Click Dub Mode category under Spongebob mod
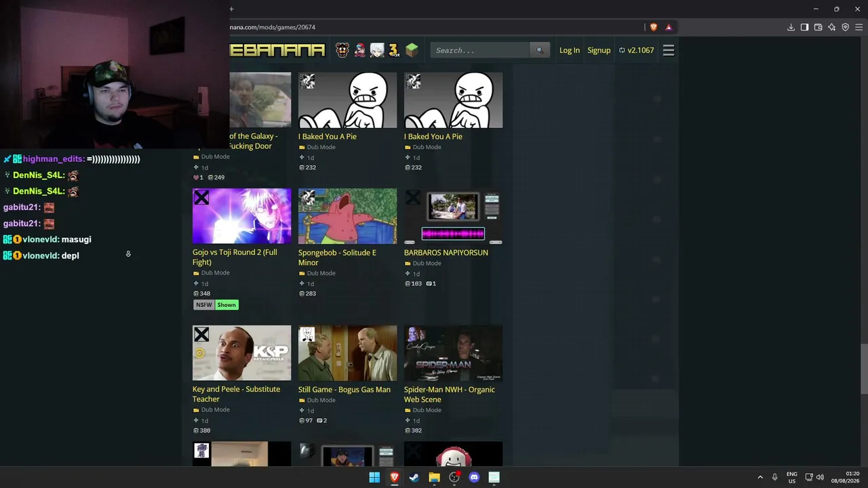This screenshot has width=868, height=488. tap(321, 273)
